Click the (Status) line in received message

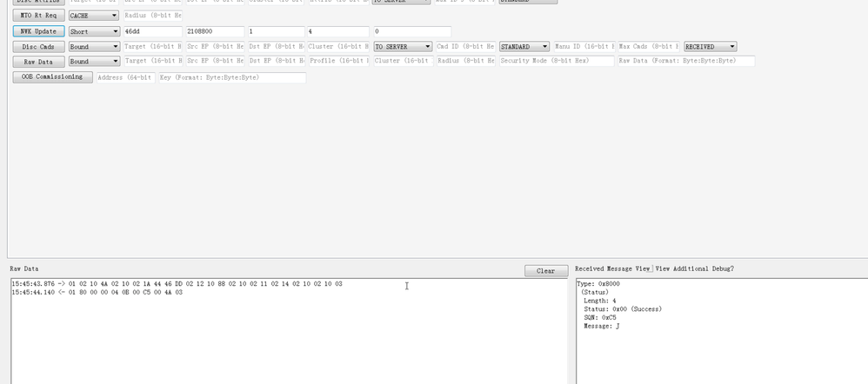[595, 292]
